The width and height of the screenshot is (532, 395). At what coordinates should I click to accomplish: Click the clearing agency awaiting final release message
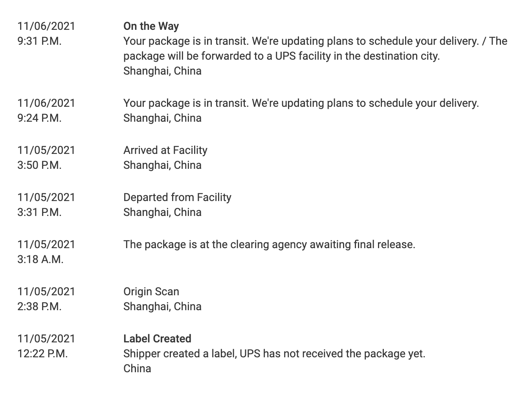click(x=269, y=245)
